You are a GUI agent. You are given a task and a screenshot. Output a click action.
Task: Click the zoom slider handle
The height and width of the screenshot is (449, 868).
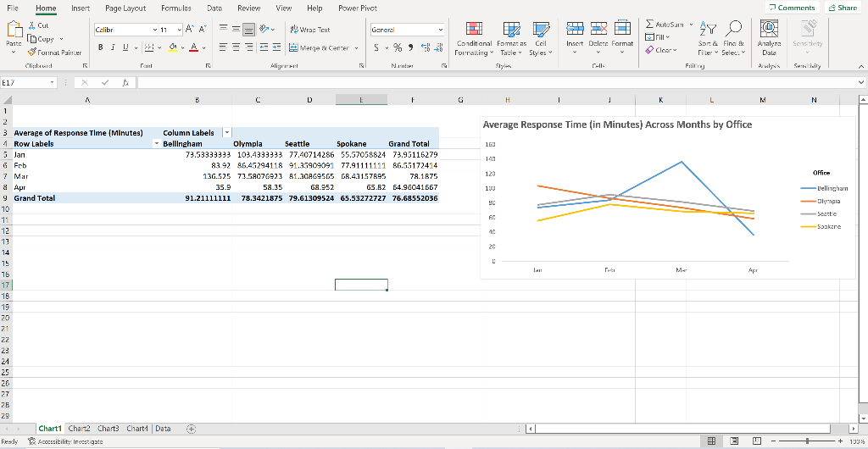808,441
